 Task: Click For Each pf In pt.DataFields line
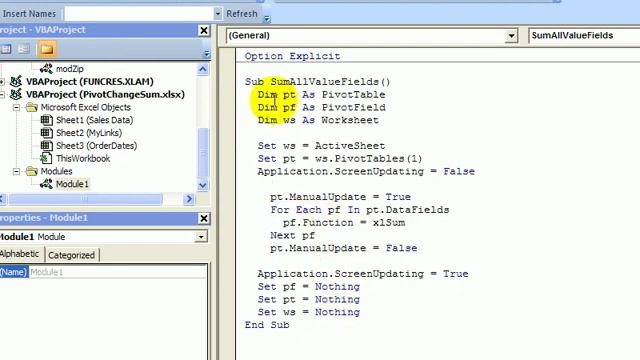coord(360,210)
